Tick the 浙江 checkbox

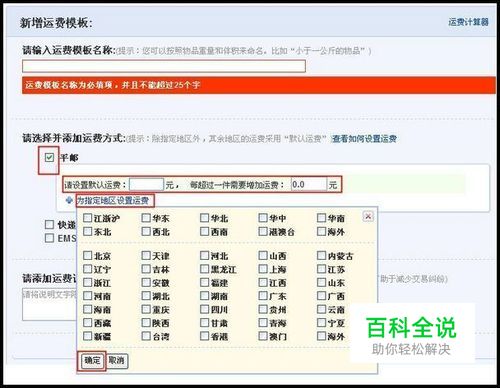pyautogui.click(x=87, y=283)
